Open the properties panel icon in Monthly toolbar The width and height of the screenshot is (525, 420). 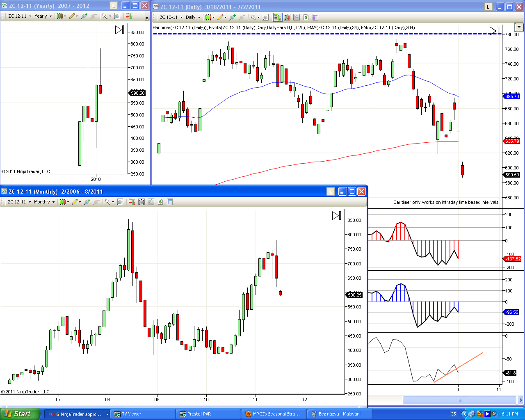pyautogui.click(x=170, y=202)
